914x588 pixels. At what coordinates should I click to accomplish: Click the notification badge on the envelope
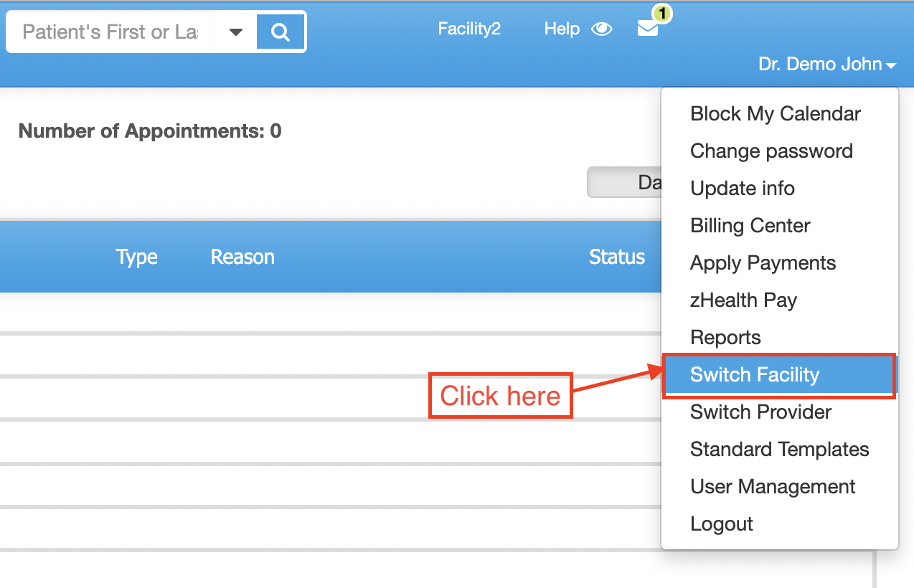coord(662,14)
